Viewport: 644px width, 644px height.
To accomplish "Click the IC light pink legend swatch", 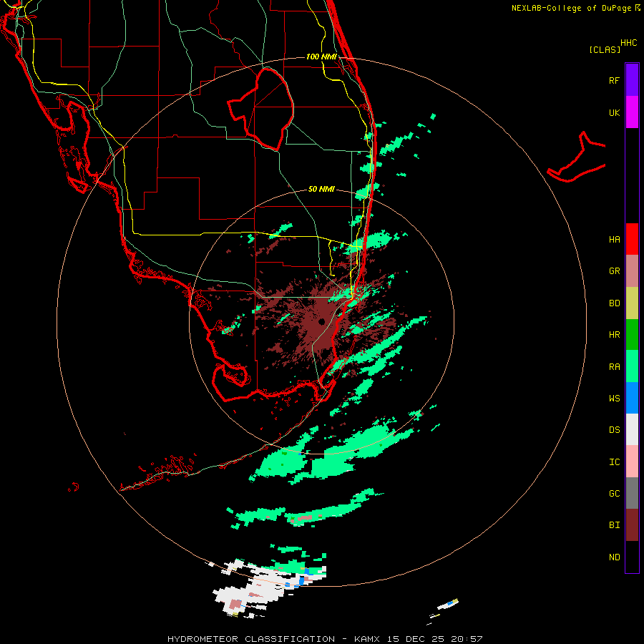I will pos(632,462).
